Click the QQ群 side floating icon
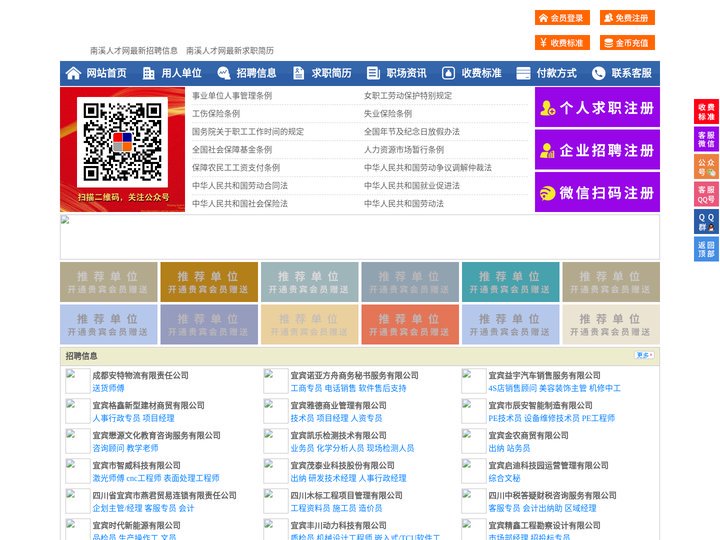The image size is (720, 540). [x=706, y=222]
